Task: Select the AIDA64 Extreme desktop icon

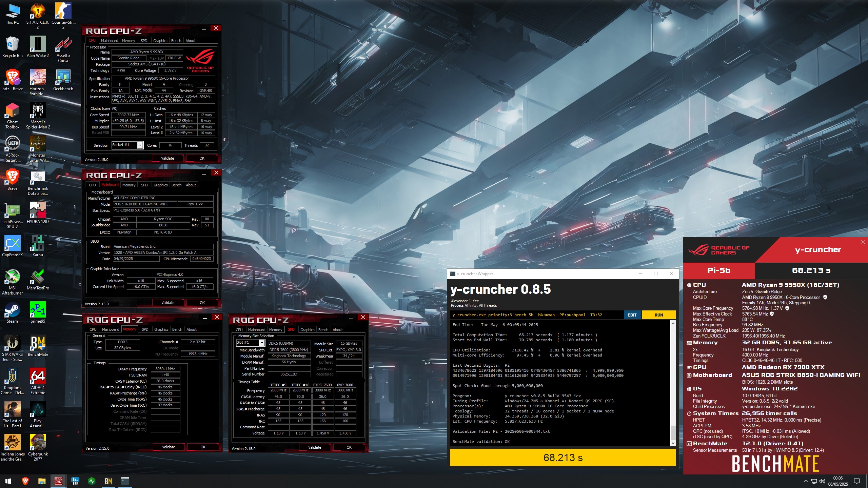Action: click(x=38, y=381)
